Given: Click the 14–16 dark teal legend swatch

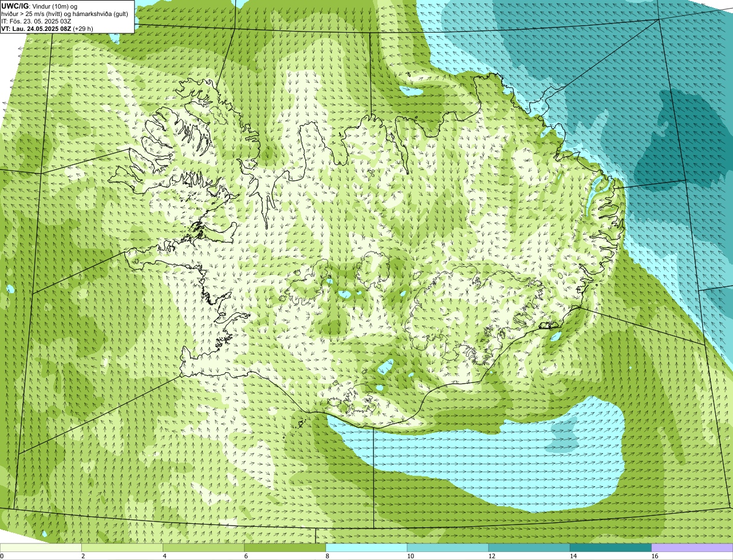Looking at the screenshot, I should (x=610, y=547).
